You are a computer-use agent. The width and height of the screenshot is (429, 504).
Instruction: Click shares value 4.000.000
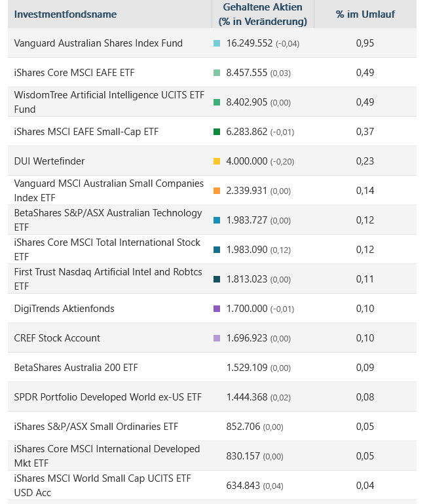click(x=247, y=161)
